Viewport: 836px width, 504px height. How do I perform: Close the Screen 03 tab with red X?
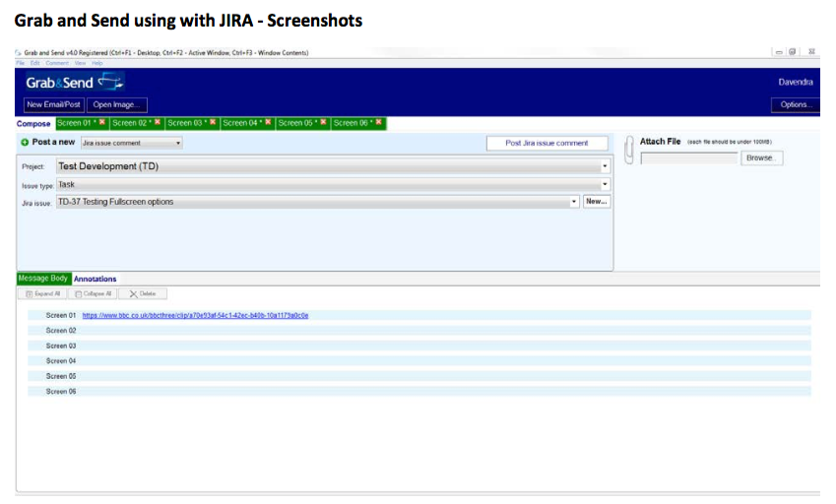click(x=213, y=122)
